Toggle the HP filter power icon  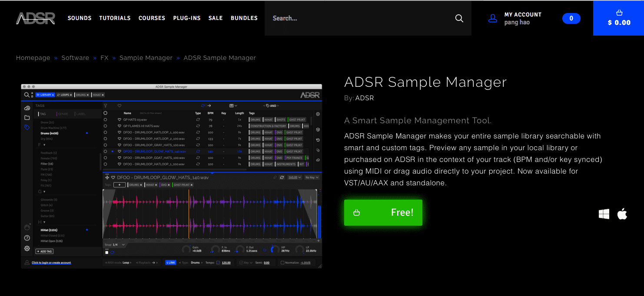click(265, 250)
